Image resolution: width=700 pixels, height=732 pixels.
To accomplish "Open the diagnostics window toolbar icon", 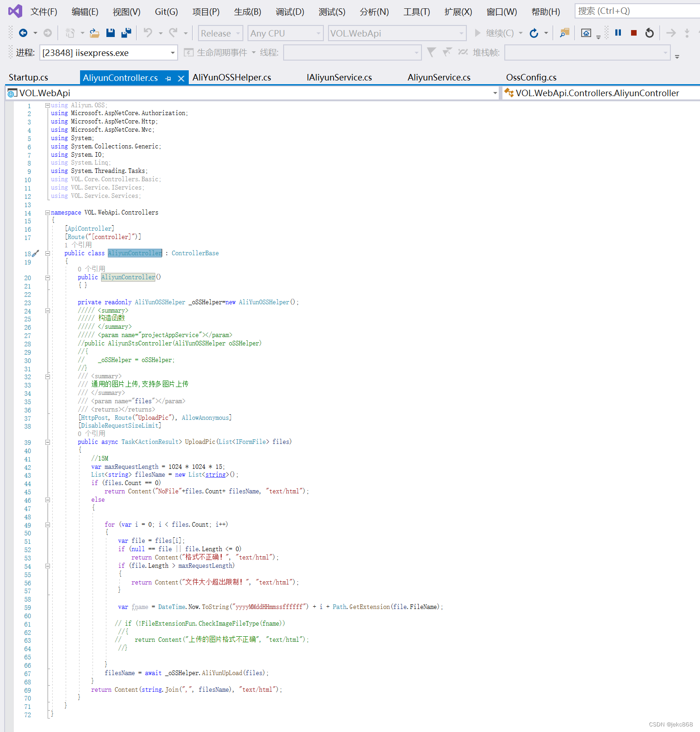I will 586,33.
